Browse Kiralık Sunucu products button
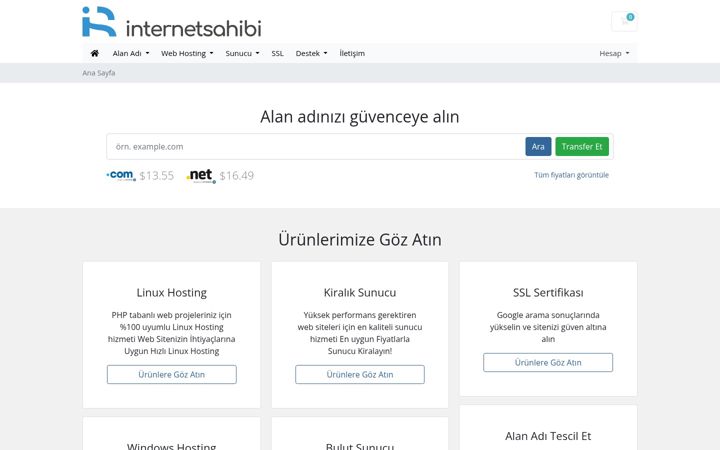This screenshot has height=450, width=720. (x=360, y=375)
